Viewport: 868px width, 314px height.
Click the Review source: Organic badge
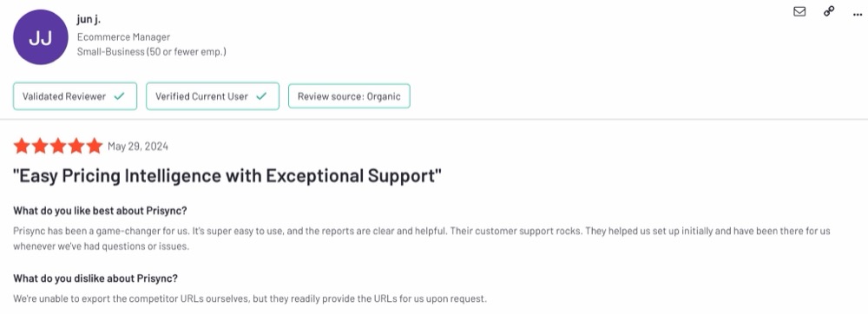(349, 96)
